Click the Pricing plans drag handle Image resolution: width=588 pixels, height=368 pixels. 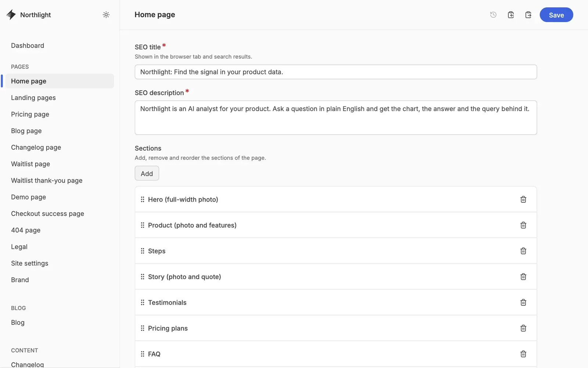pos(143,328)
